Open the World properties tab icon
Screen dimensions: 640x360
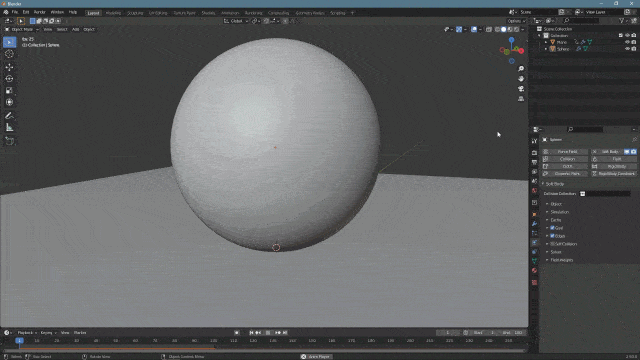(x=534, y=191)
